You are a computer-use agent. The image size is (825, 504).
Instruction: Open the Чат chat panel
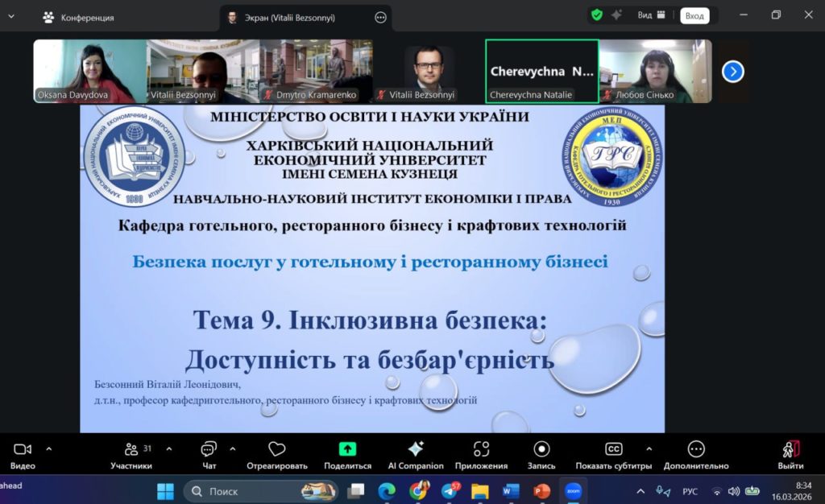(x=209, y=449)
